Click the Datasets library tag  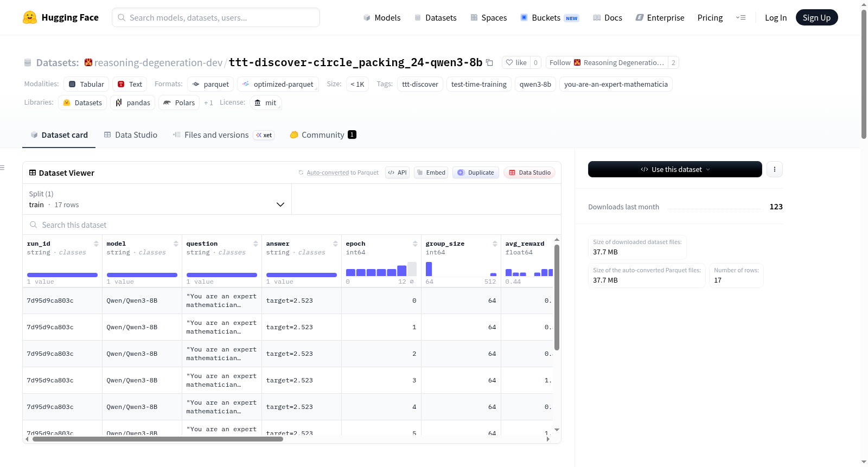82,103
